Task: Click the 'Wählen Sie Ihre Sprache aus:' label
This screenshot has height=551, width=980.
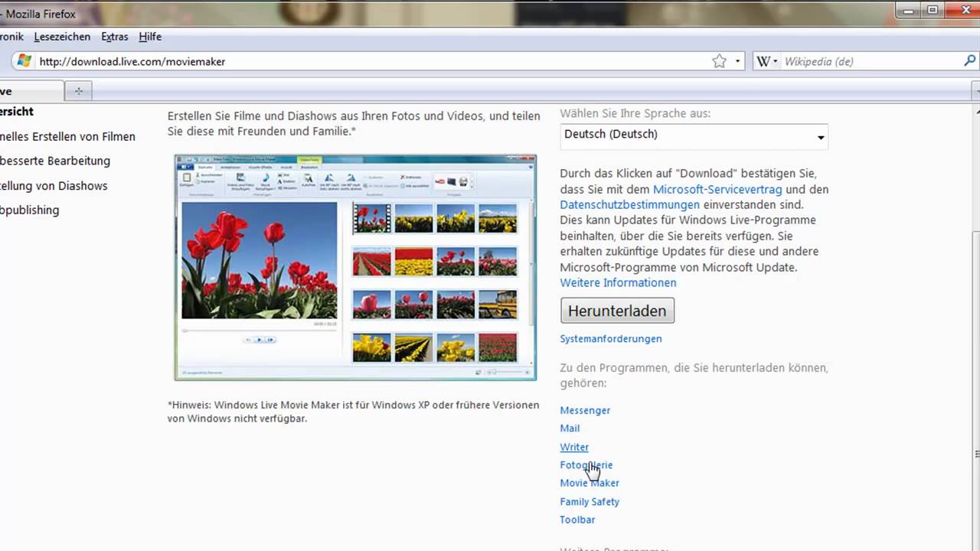Action: (x=635, y=113)
